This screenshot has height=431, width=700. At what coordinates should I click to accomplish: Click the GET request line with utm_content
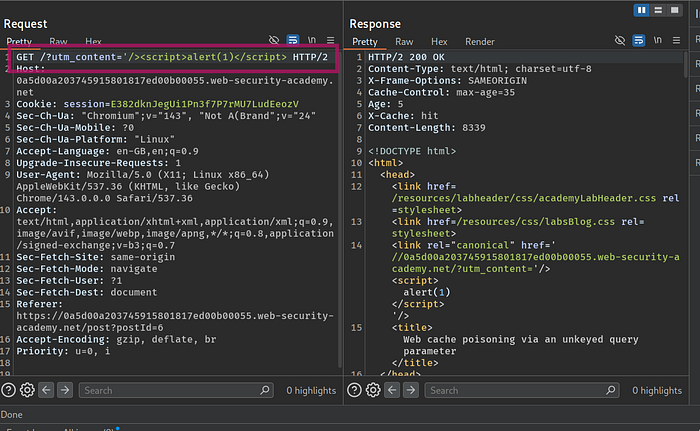click(172, 57)
